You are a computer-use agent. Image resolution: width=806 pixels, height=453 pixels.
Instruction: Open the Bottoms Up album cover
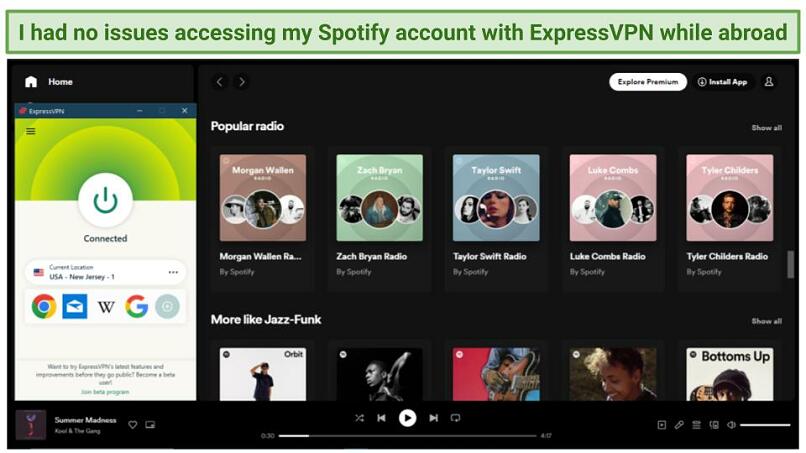click(729, 374)
